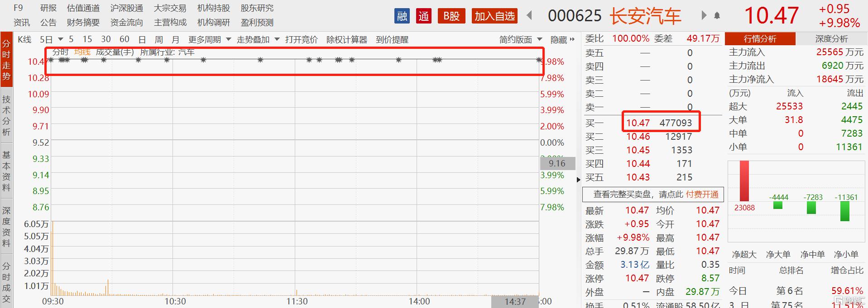The image size is (868, 308).
Task: Open 研报 research reports
Action: pyautogui.click(x=48, y=8)
